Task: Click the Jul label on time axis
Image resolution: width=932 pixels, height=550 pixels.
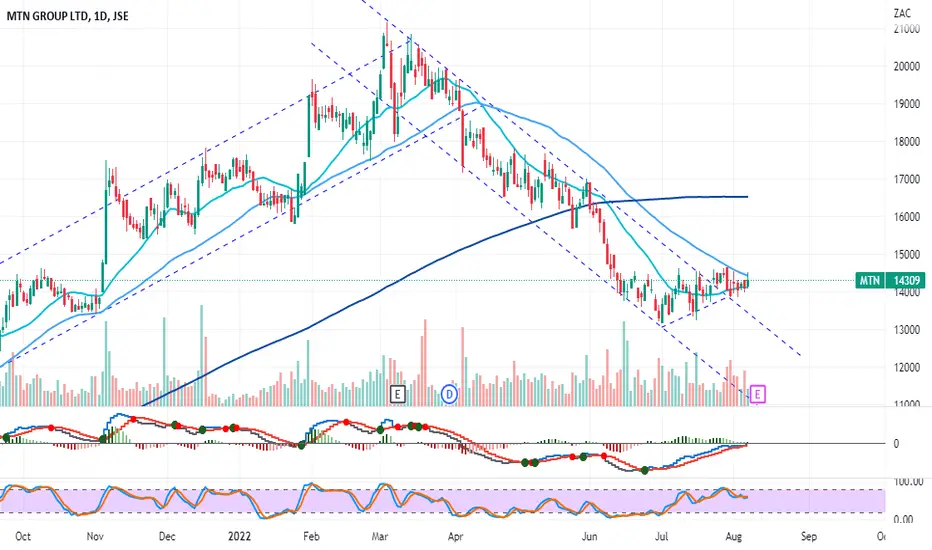Action: [x=661, y=536]
